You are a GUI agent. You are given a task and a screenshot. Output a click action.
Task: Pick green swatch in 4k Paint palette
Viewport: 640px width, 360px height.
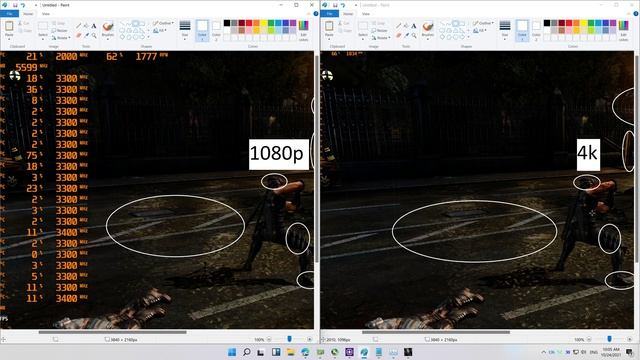point(591,23)
